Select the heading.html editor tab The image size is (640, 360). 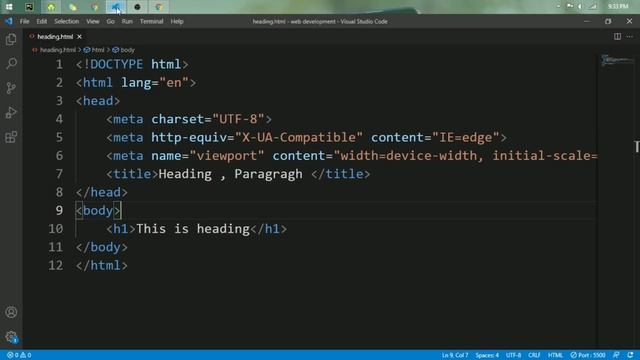coord(55,37)
